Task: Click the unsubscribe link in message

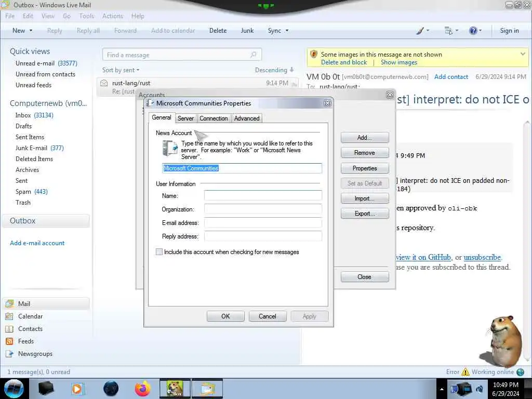Action: click(482, 257)
